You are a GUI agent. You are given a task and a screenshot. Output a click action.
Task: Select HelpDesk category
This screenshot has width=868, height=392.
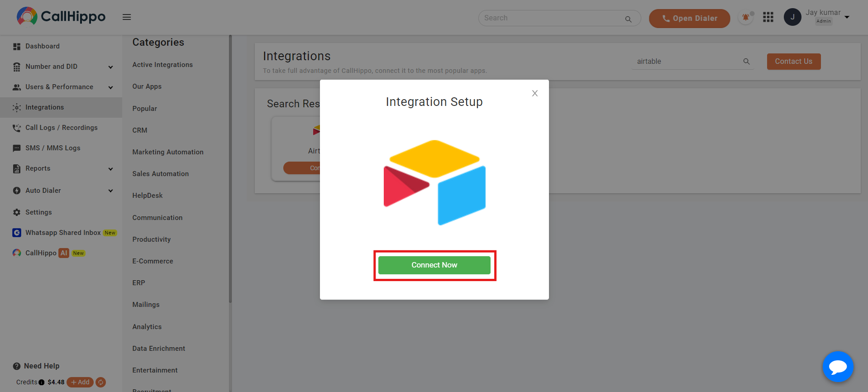coord(147,196)
